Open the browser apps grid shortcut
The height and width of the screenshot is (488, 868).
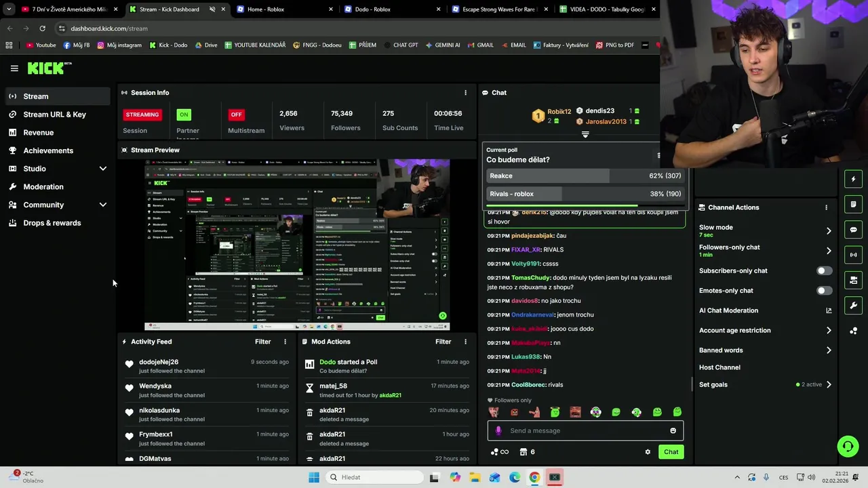(x=9, y=45)
